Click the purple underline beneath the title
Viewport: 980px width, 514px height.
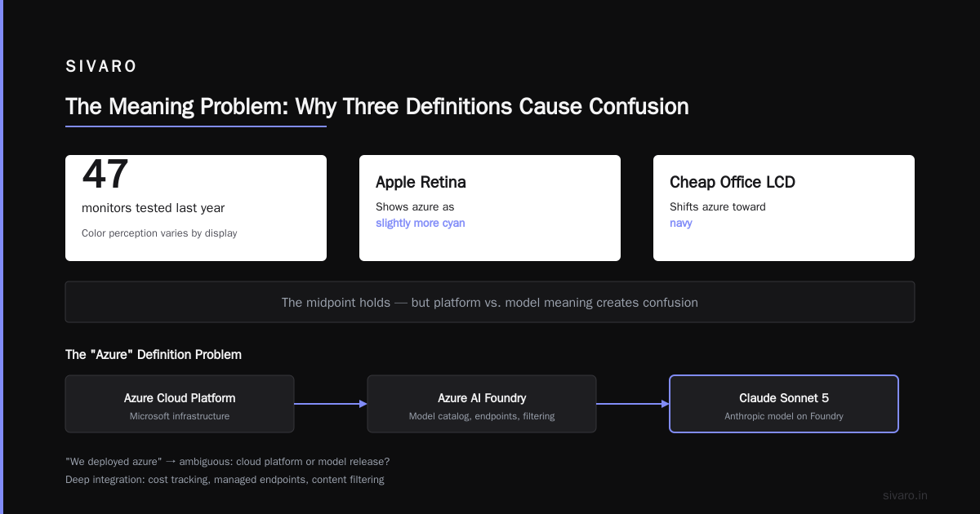(x=196, y=126)
